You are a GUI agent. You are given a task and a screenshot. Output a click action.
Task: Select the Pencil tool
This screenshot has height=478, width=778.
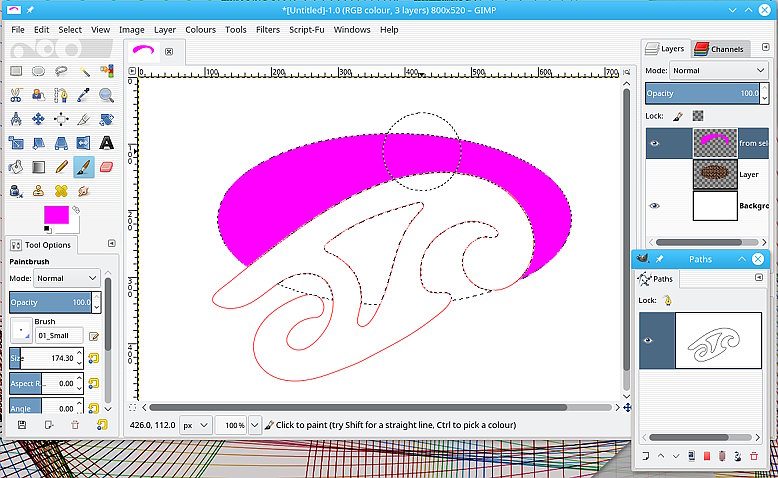[x=62, y=167]
